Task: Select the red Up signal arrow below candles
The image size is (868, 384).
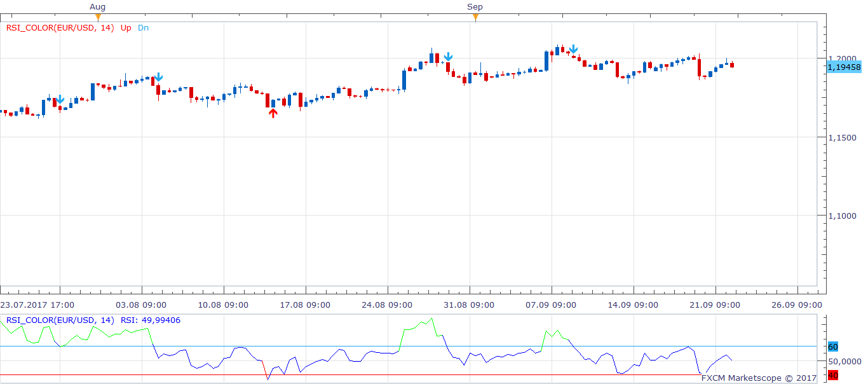Action: (273, 113)
